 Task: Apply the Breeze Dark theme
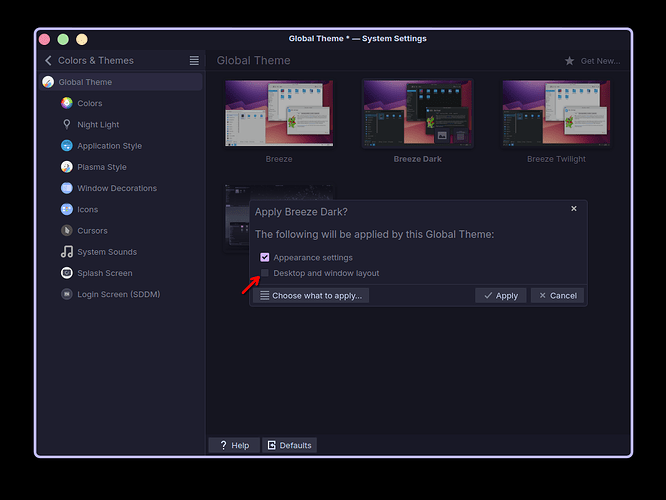pyautogui.click(x=501, y=296)
